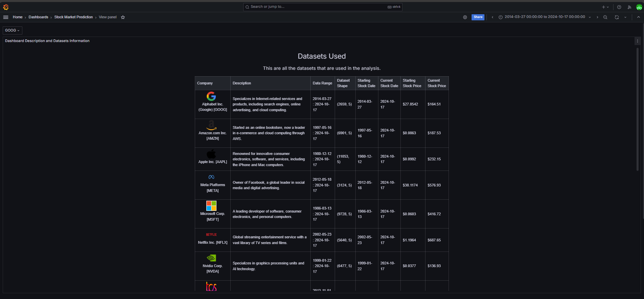Viewport: 644px width, 299px height.
Task: Zoom out the time range
Action: (605, 17)
